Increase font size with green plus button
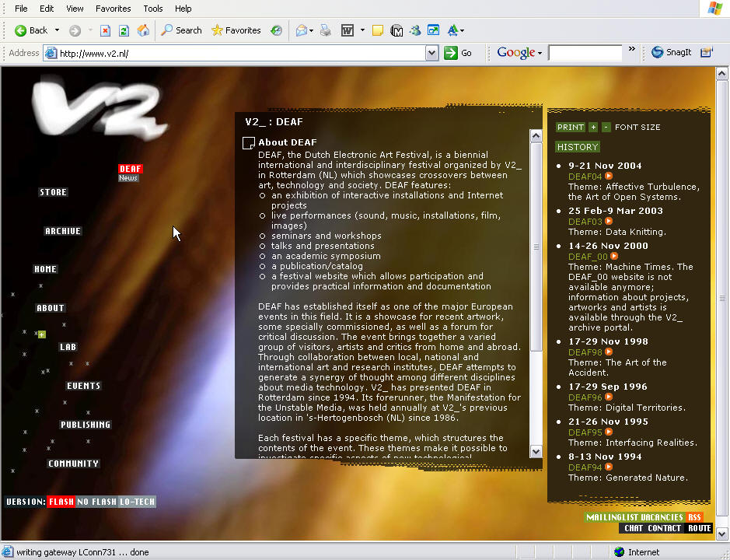Viewport: 730px width, 560px height. tap(593, 128)
